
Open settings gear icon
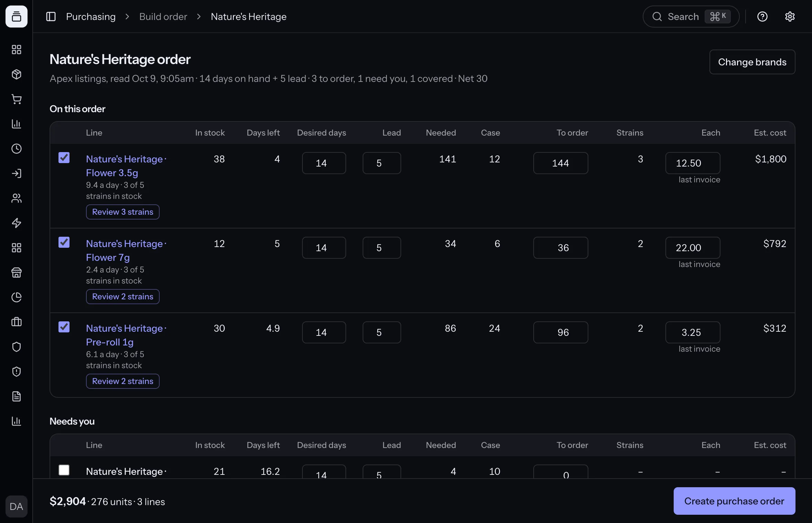click(790, 17)
